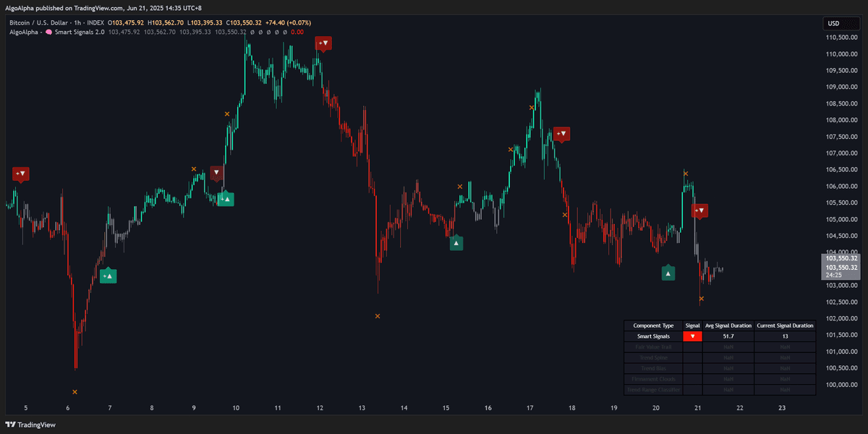Select the green buy triangle marker near June 21

pos(668,272)
